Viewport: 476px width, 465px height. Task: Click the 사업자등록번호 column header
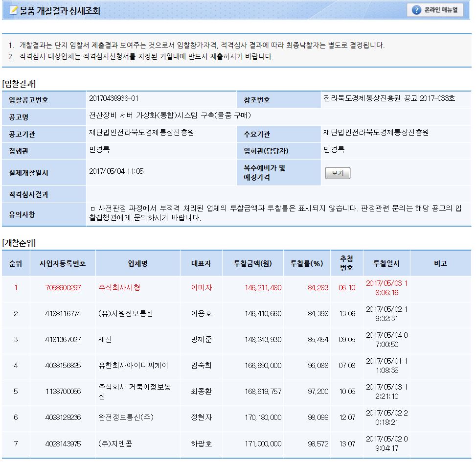pyautogui.click(x=63, y=263)
